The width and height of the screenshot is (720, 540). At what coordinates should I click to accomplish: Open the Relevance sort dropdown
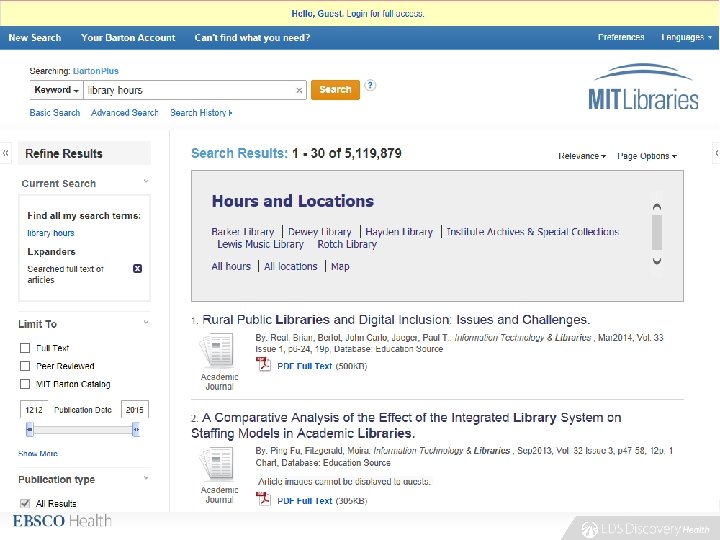point(582,156)
